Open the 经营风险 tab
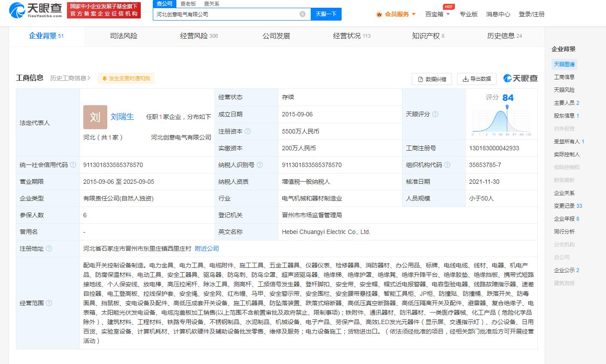606x364 pixels. point(199,36)
